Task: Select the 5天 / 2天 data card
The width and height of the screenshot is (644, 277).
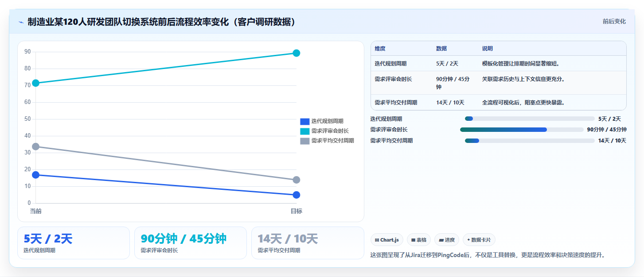Action: [74, 243]
